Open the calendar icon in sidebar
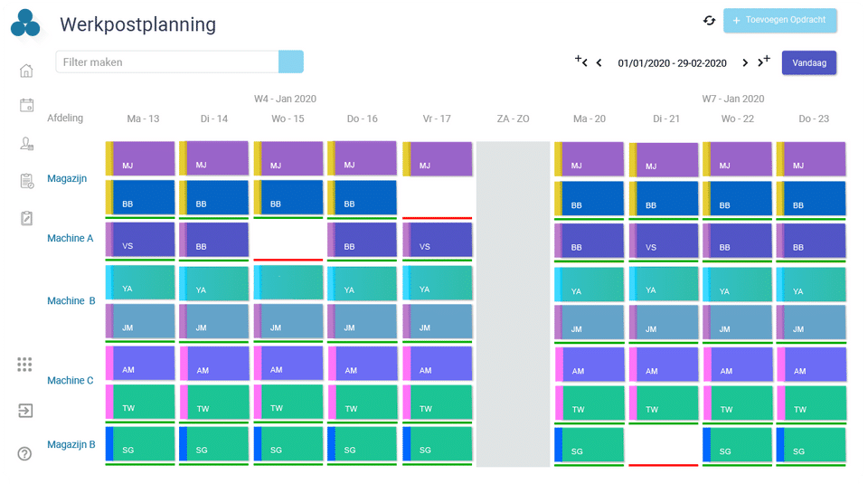 [x=26, y=105]
